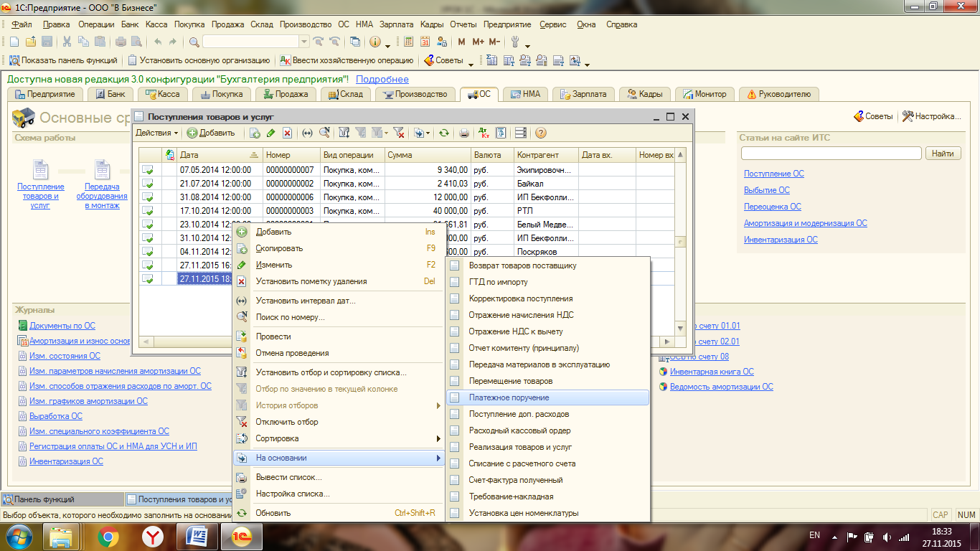Click the M+ memory add button
The width and height of the screenshot is (980, 551).
(x=478, y=42)
